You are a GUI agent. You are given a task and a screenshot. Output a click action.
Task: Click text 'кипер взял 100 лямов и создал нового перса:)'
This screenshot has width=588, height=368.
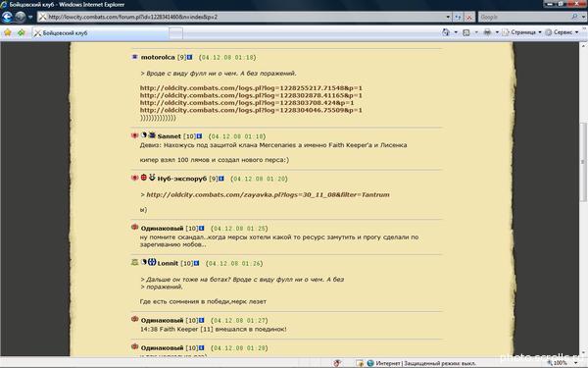tap(215, 160)
